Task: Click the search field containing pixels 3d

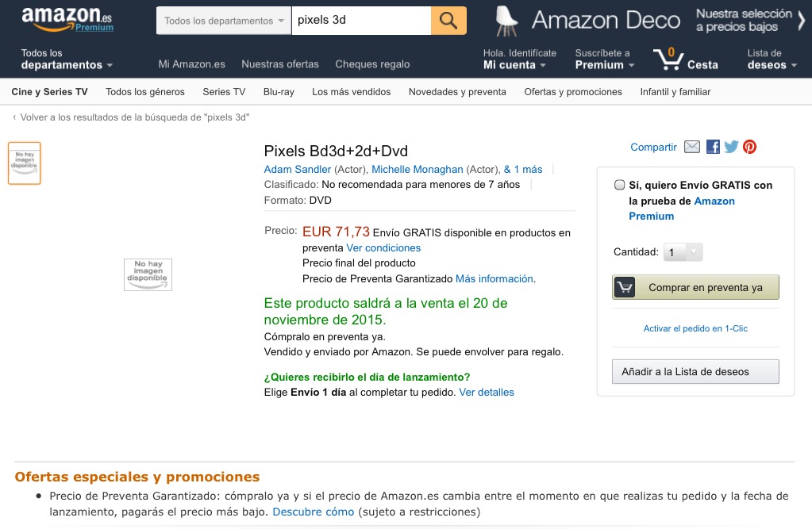Action: click(x=361, y=21)
